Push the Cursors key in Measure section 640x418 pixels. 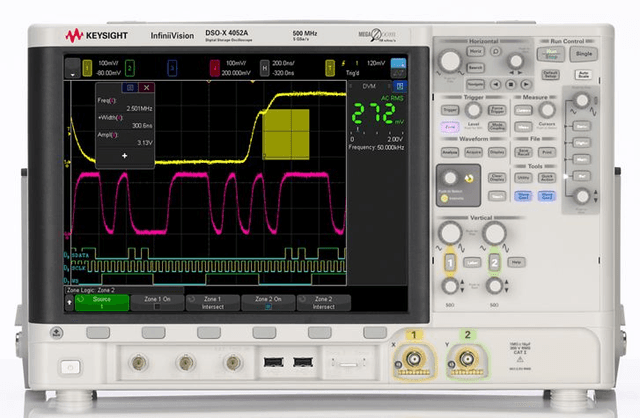(x=523, y=110)
